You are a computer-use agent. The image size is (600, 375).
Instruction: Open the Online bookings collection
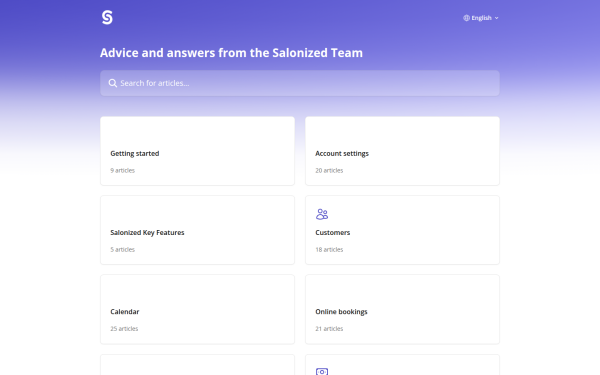click(x=402, y=309)
